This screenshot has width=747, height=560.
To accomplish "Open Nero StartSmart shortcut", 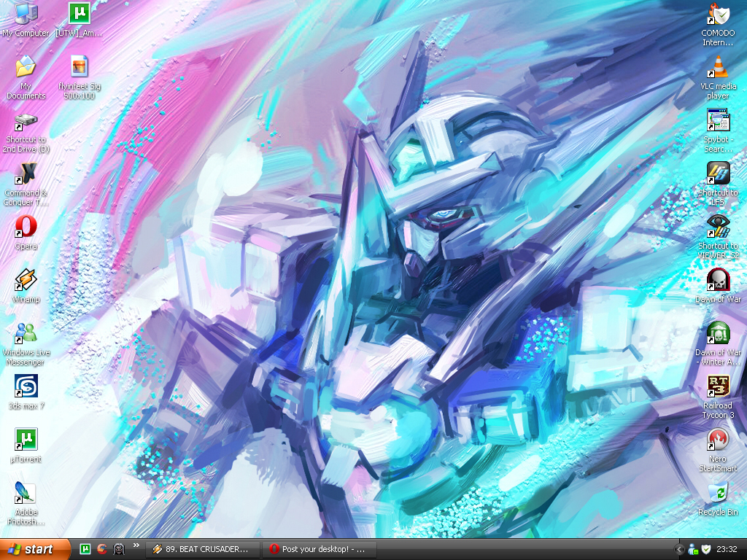I will (x=718, y=451).
